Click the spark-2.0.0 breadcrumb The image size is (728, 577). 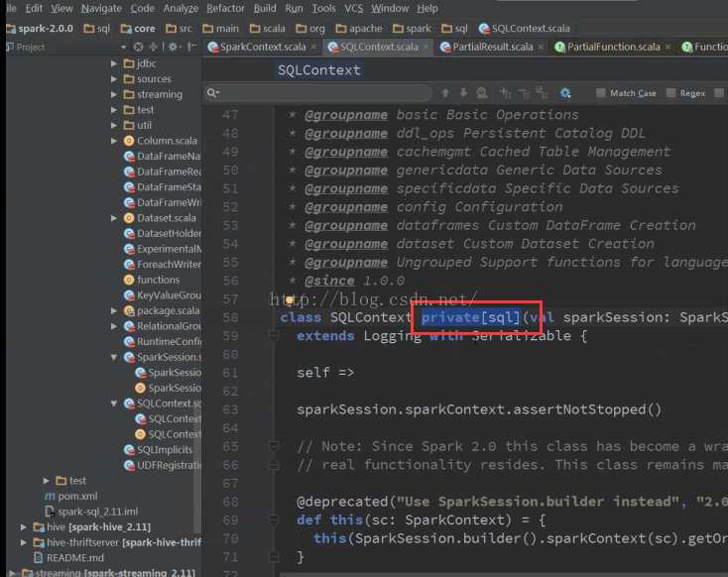click(40, 29)
